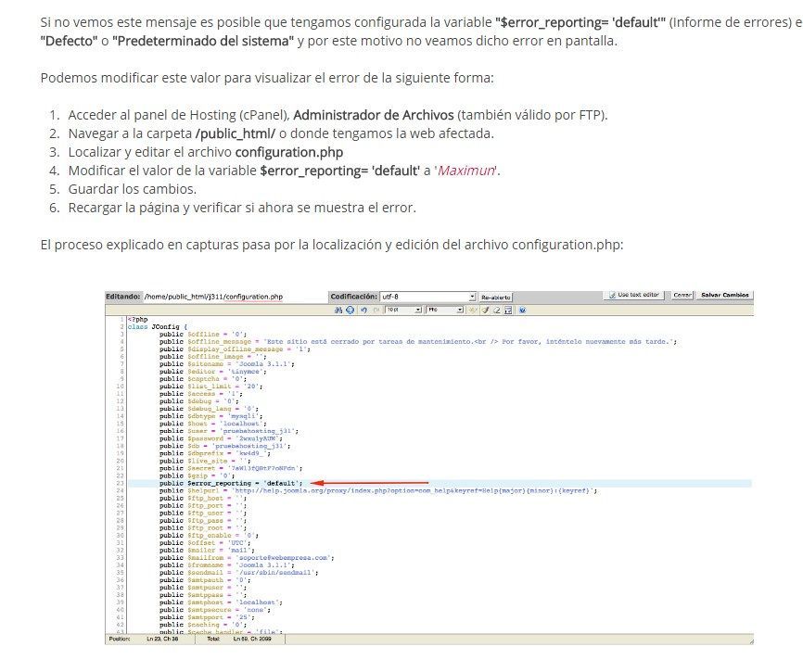The image size is (803, 672).
Task: Click the bold 'configuration.php' text in step 3
Action: (288, 152)
